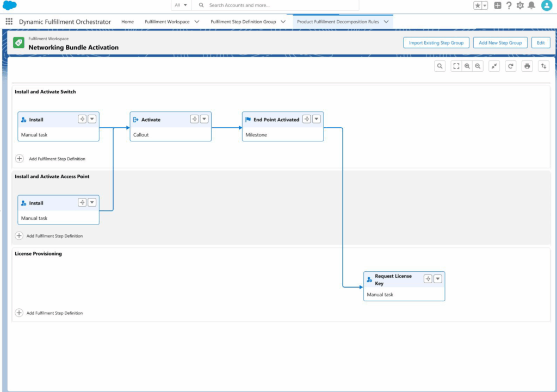This screenshot has height=392, width=557.
Task: Zoom out on the fulfillment canvas
Action: pos(478,66)
